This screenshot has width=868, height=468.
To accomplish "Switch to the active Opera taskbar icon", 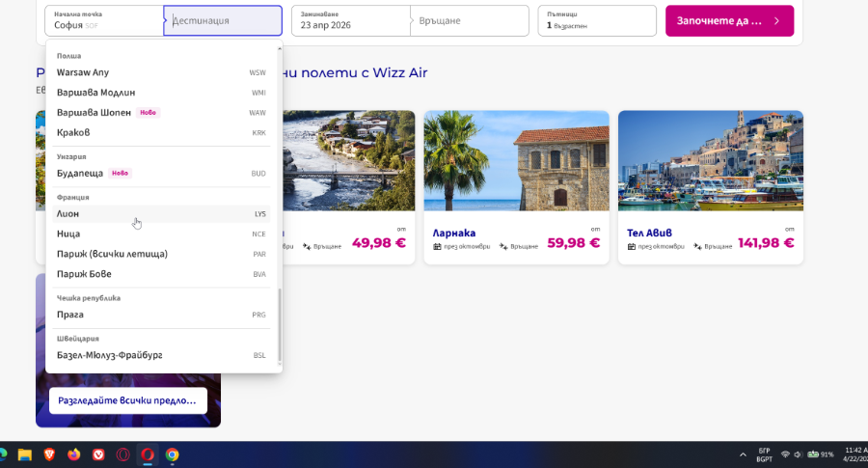I will [x=148, y=454].
